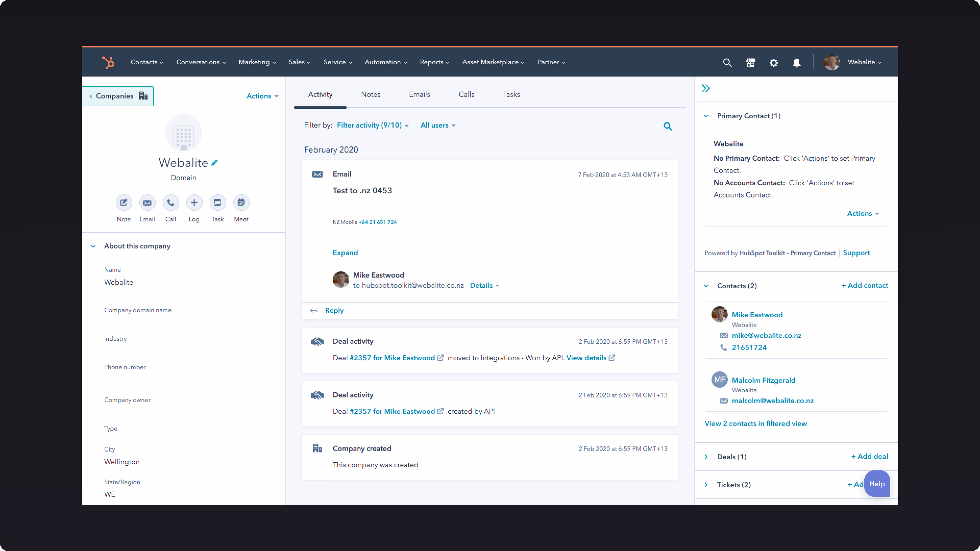Image resolution: width=980 pixels, height=551 pixels.
Task: Click the external link icon beside View details
Action: click(612, 358)
